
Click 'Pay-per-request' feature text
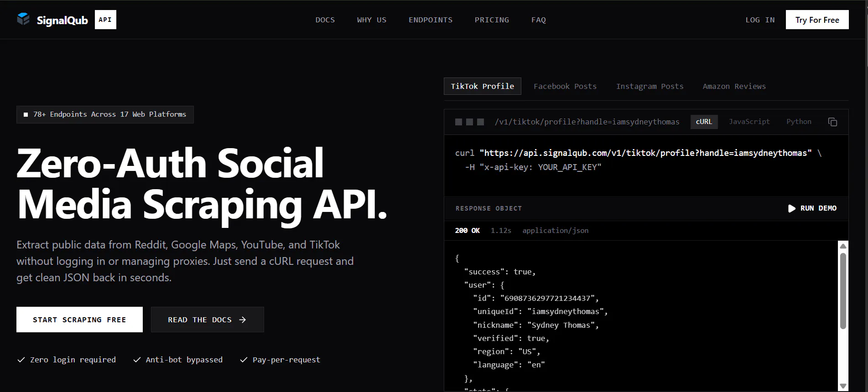pyautogui.click(x=286, y=360)
